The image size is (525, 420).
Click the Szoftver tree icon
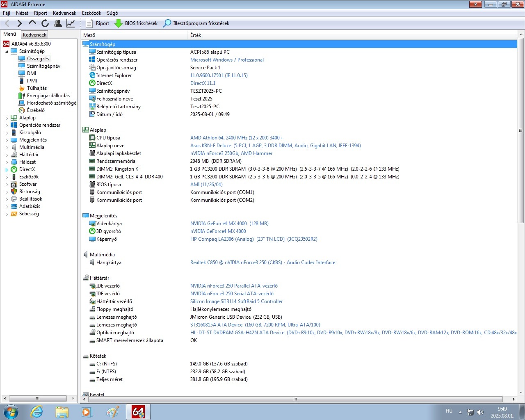(14, 184)
